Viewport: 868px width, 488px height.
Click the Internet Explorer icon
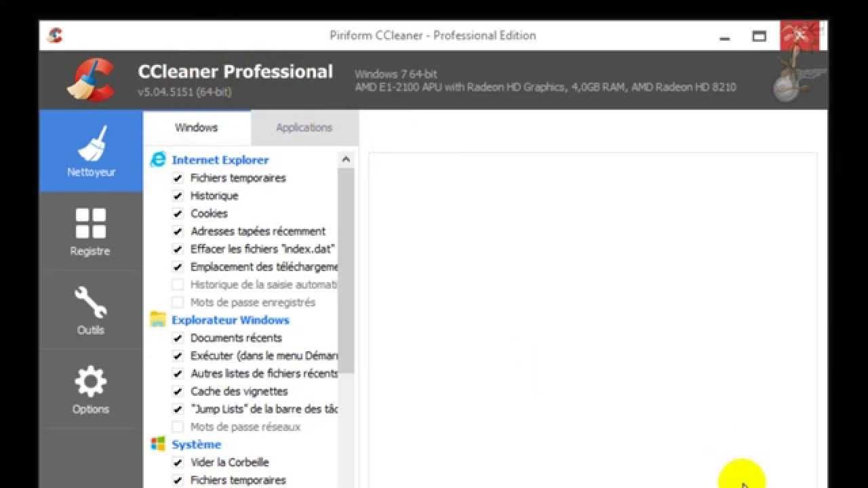pos(158,160)
